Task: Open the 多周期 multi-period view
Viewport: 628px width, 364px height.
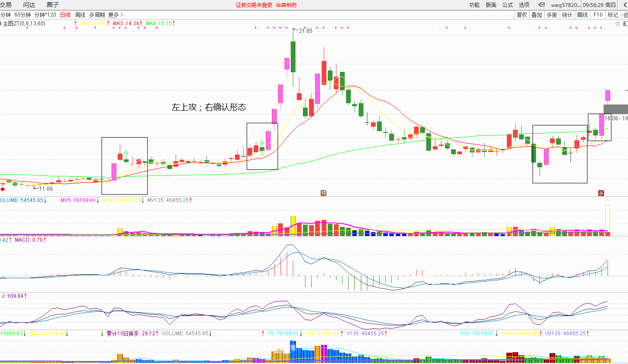Action: 97,14
